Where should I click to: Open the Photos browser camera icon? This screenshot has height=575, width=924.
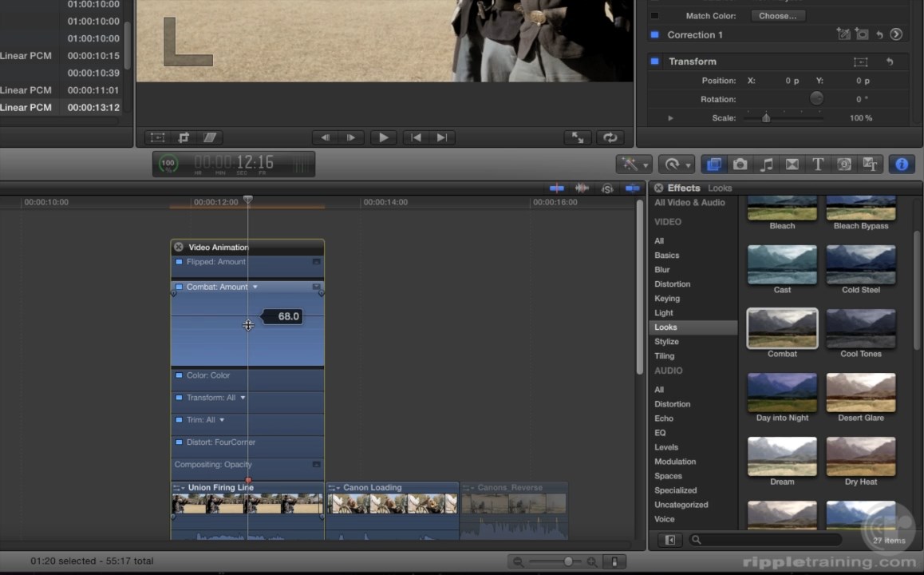click(x=740, y=164)
